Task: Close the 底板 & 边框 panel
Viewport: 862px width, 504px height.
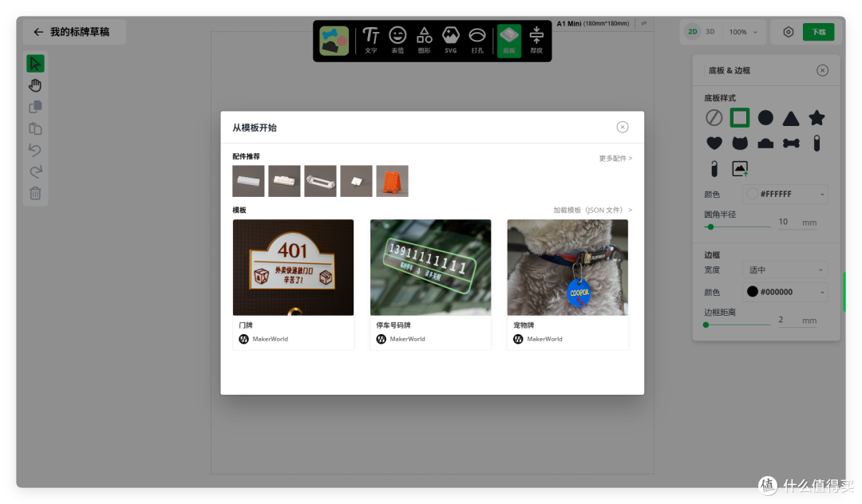Action: pos(822,70)
